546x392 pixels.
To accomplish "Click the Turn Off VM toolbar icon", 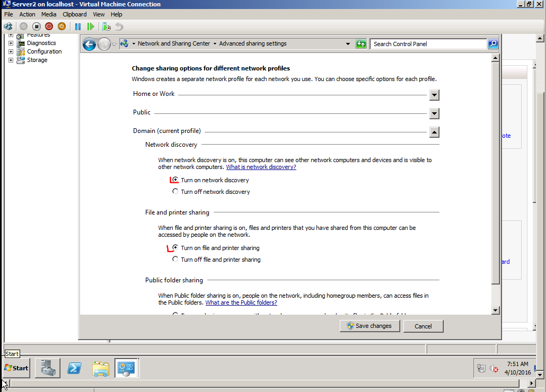I will (36, 26).
